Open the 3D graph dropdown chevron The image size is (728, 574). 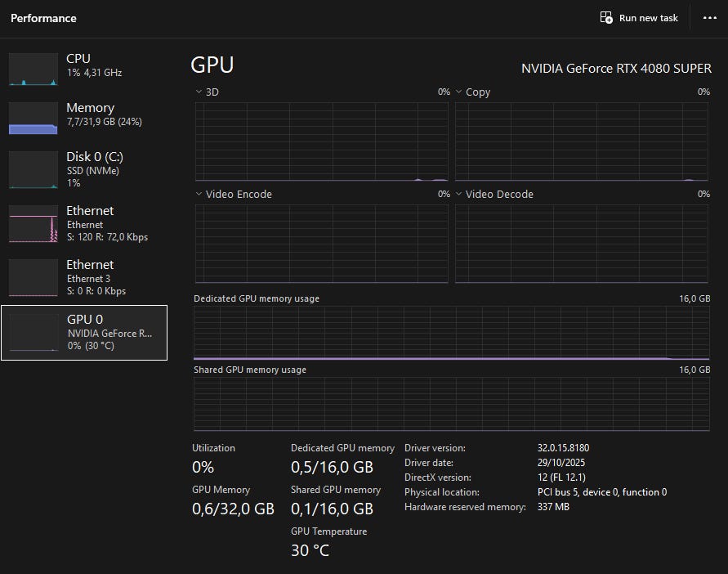[199, 92]
